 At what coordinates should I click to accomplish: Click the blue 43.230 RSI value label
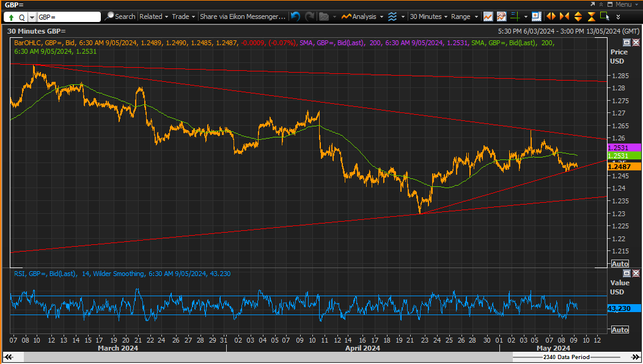point(623,308)
